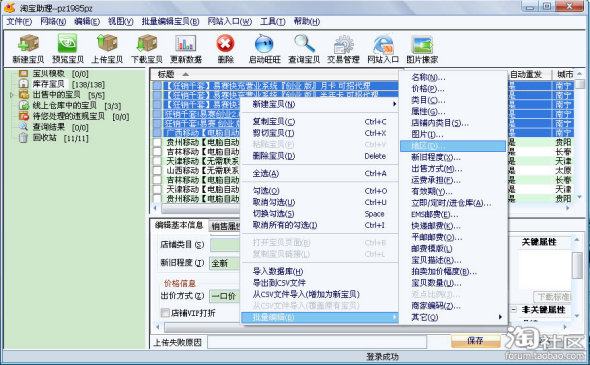The width and height of the screenshot is (590, 365).
Task: Check the box for first 贵州移动 row
Action: pyautogui.click(x=157, y=142)
